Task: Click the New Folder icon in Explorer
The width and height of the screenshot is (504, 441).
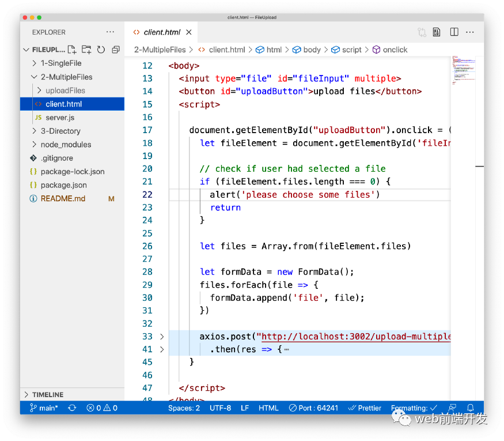Action: [86, 50]
